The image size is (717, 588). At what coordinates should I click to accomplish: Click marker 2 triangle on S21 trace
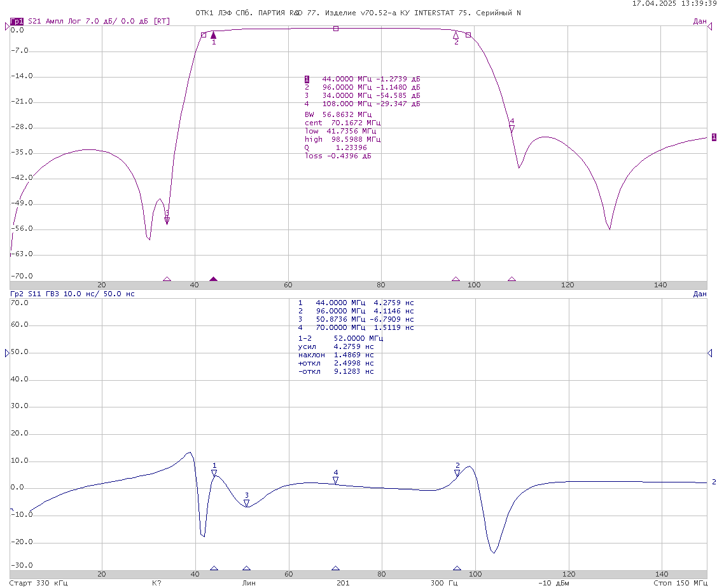(x=456, y=36)
